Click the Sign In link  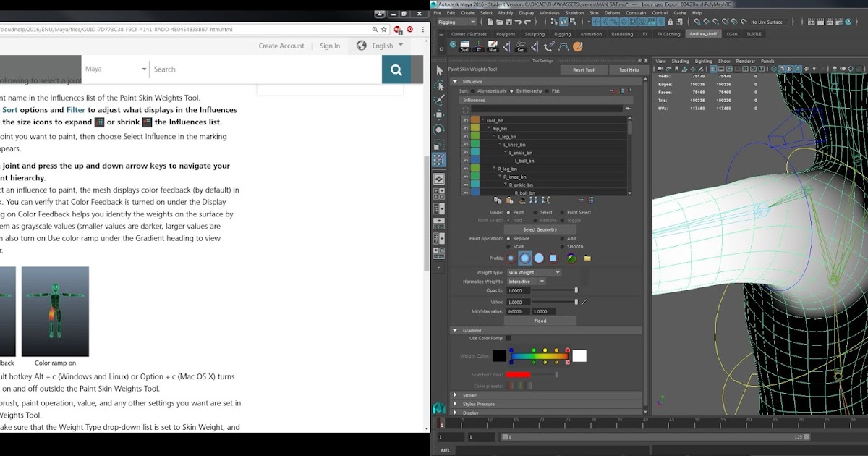pyautogui.click(x=330, y=46)
